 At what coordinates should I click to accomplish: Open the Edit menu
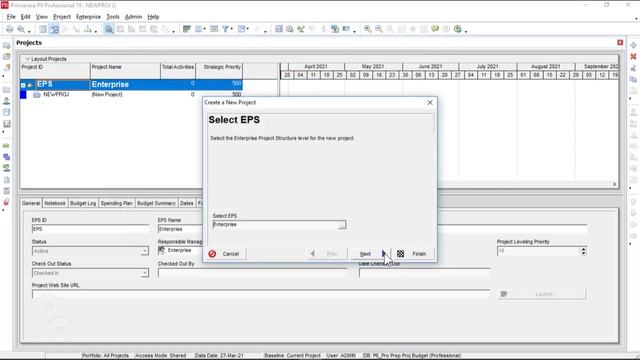(26, 17)
